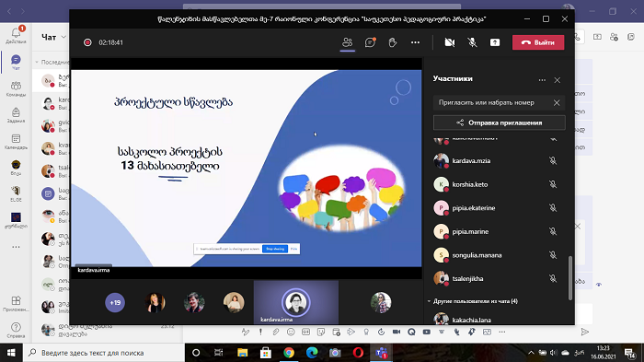Leave the meeting with Выйти button
The width and height of the screenshot is (644, 362).
[x=538, y=42]
